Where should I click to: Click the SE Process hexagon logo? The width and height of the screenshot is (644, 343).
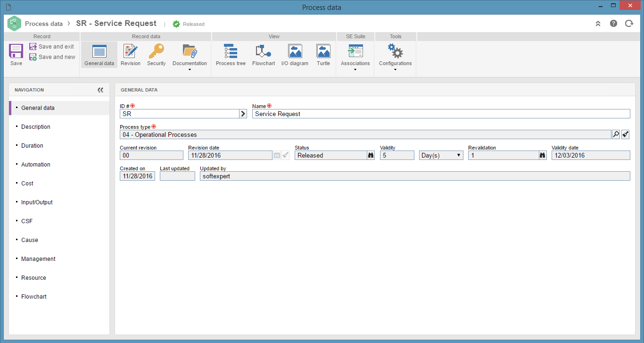[14, 24]
